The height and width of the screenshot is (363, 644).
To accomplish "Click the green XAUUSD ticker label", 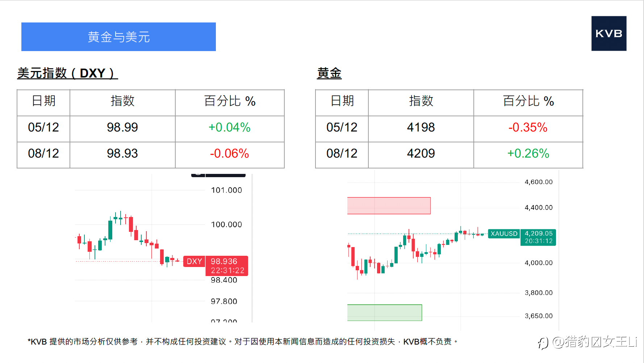I will click(504, 234).
